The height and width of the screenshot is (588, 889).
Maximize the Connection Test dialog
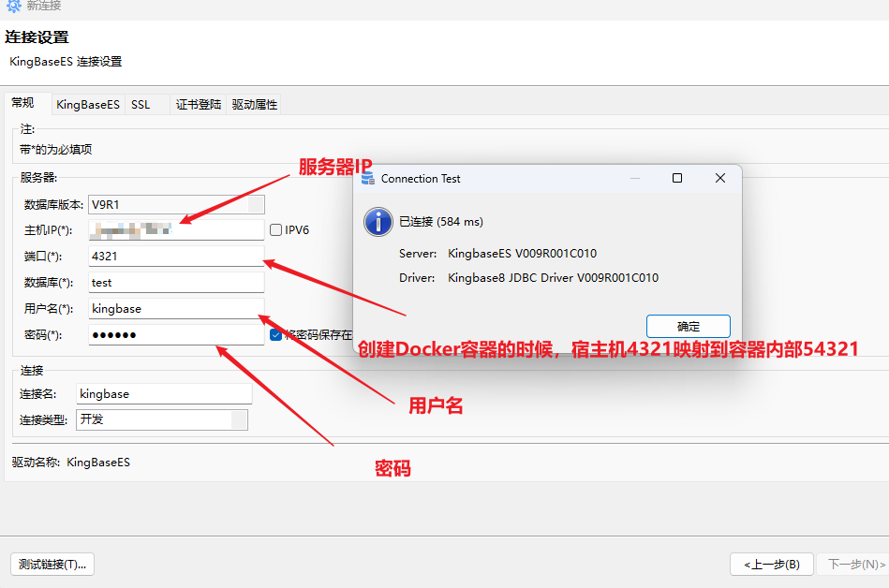[677, 178]
